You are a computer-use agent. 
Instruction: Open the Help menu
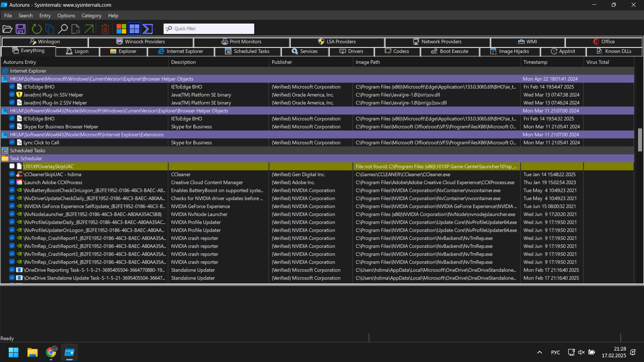coord(113,15)
